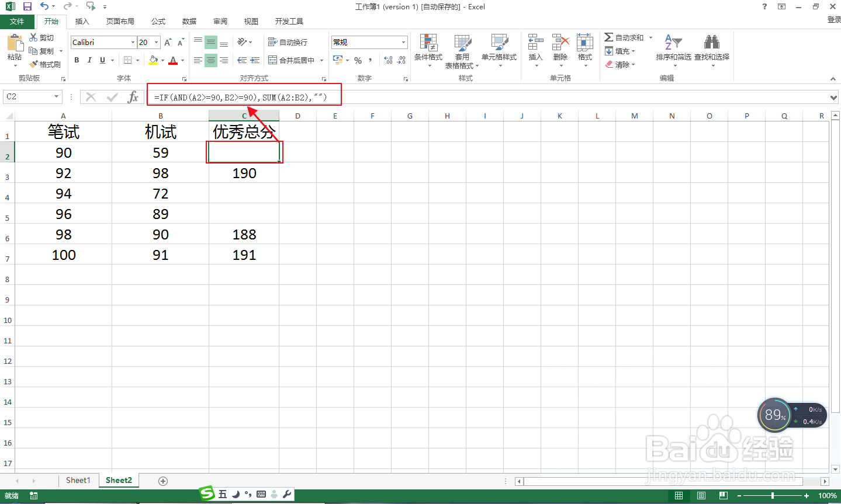Increase indent in alignment group
The image size is (841, 504).
(255, 60)
